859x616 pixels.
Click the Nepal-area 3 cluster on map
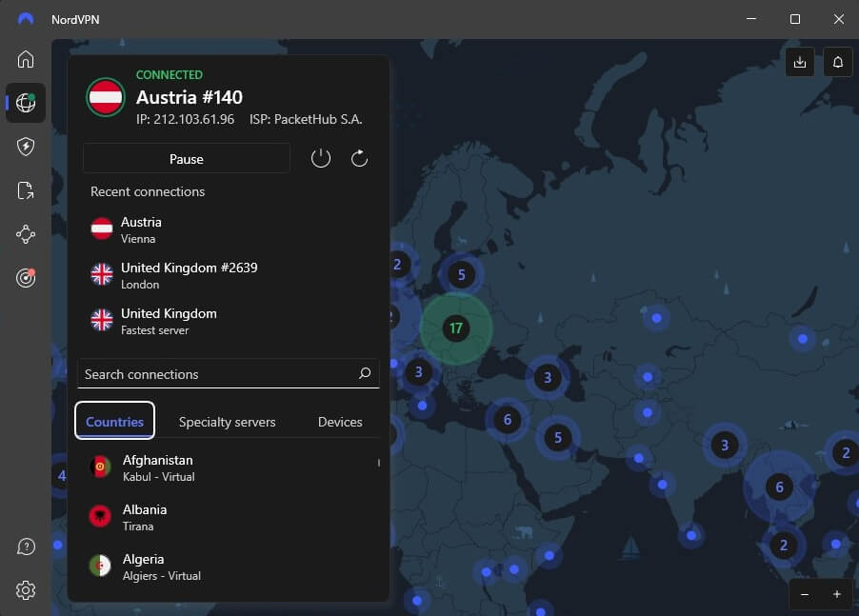[x=724, y=446]
